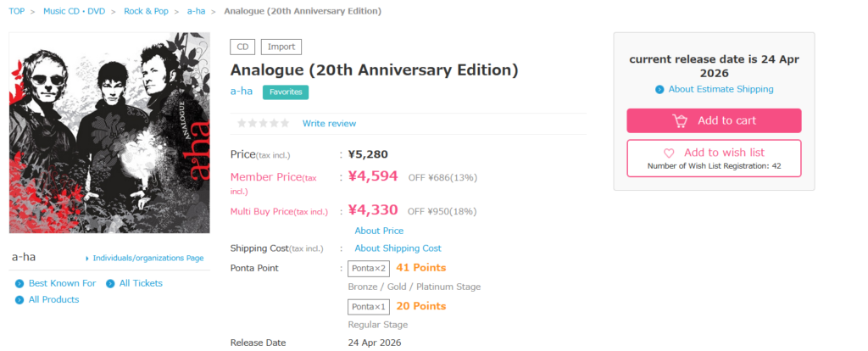Open the About Shipping Cost link
This screenshot has width=868, height=351.
(398, 248)
